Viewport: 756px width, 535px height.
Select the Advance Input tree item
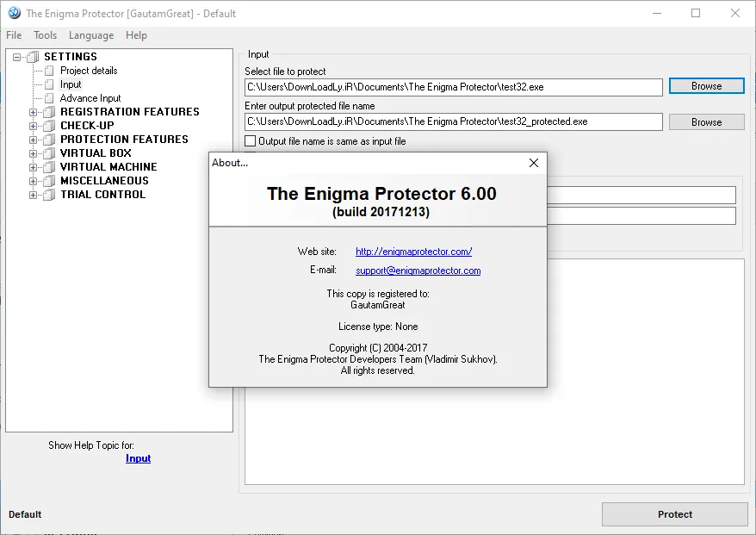[90, 98]
